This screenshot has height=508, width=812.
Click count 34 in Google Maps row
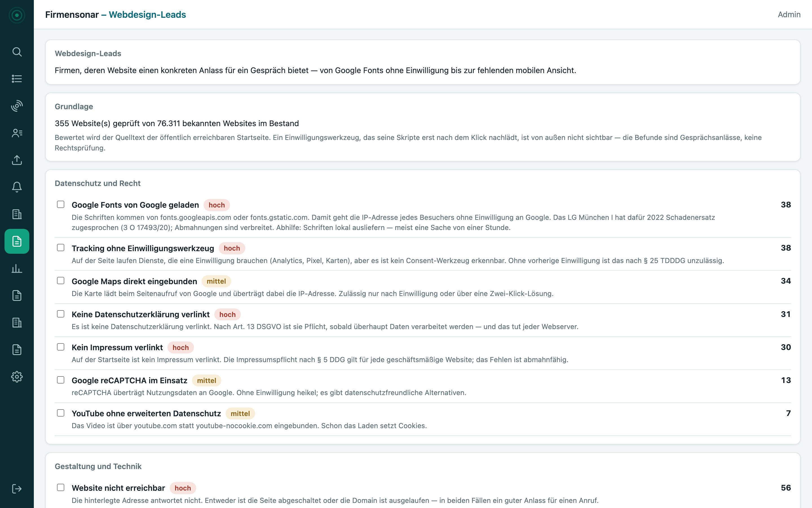point(785,281)
